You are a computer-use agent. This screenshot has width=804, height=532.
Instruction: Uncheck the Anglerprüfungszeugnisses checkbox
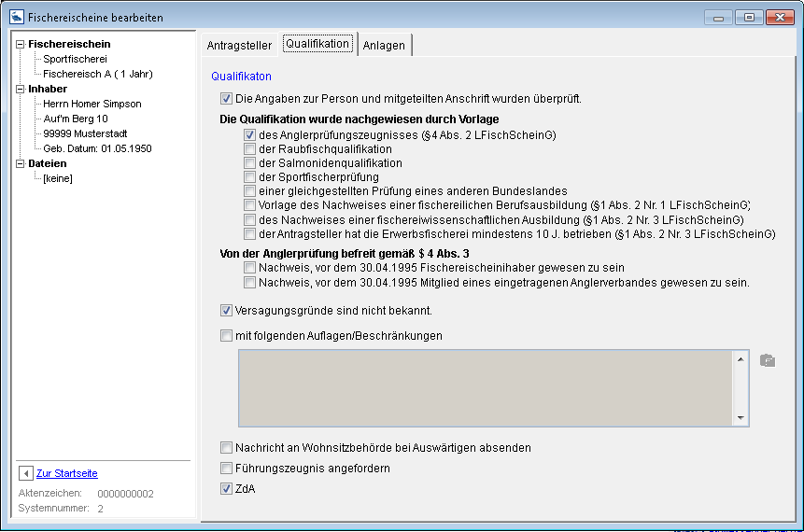click(249, 134)
